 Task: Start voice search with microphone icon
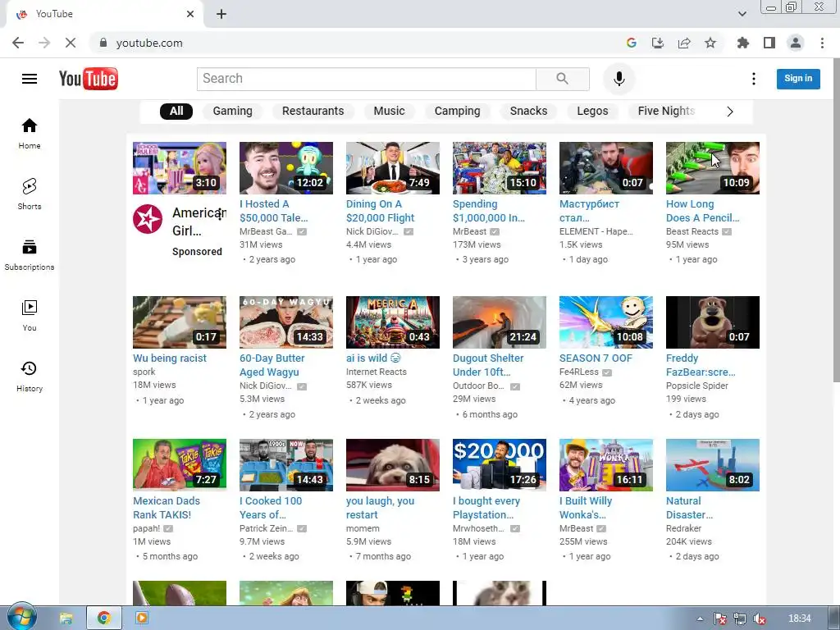pyautogui.click(x=619, y=79)
